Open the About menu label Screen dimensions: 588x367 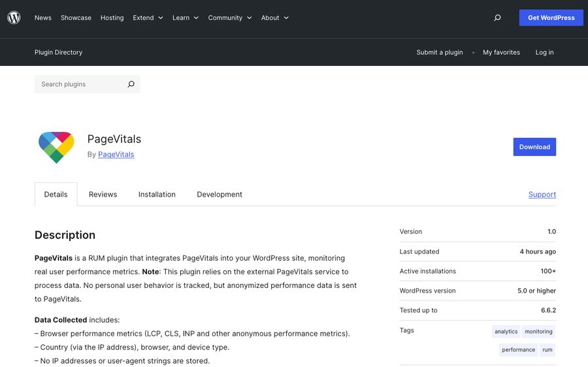point(270,18)
